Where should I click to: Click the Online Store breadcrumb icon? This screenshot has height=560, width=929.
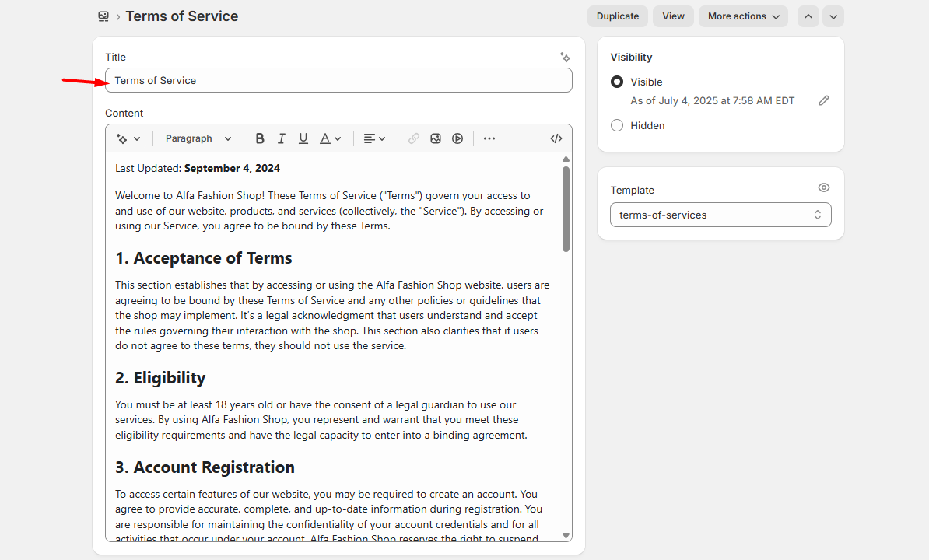pos(103,16)
